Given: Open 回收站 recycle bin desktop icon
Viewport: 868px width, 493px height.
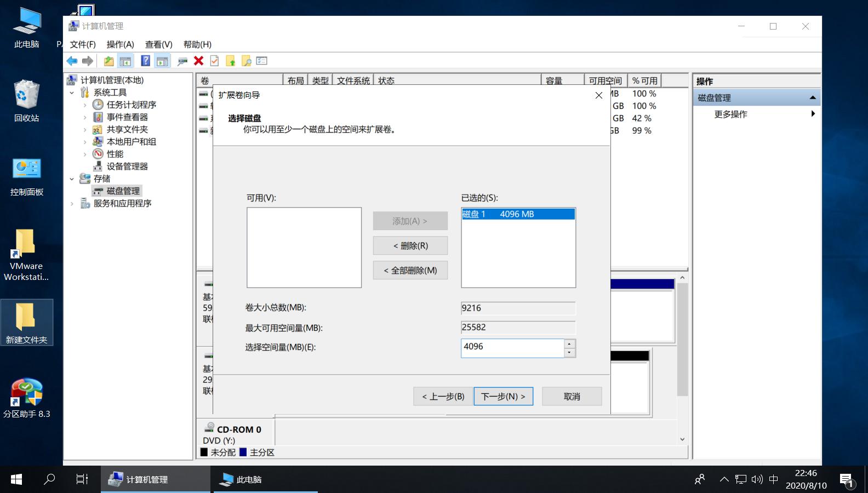Looking at the screenshot, I should (x=27, y=101).
